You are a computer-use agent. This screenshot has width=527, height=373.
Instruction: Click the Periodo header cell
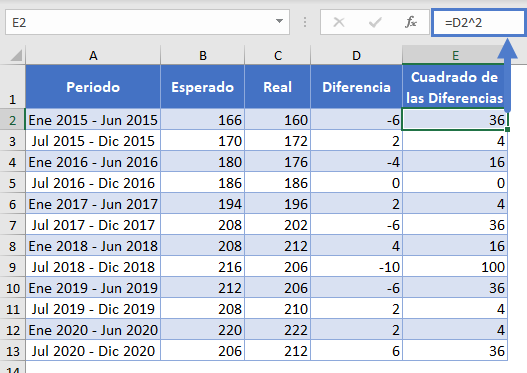coord(93,87)
